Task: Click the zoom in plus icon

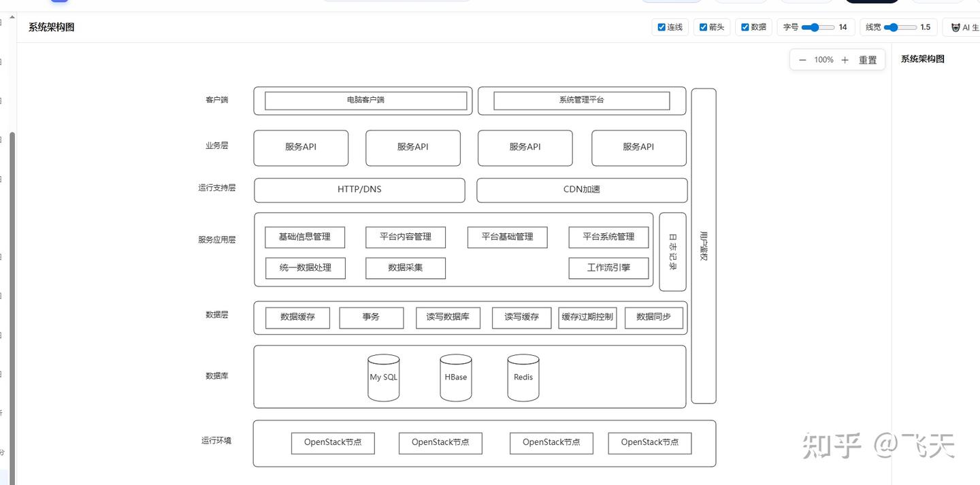Action: [x=845, y=60]
